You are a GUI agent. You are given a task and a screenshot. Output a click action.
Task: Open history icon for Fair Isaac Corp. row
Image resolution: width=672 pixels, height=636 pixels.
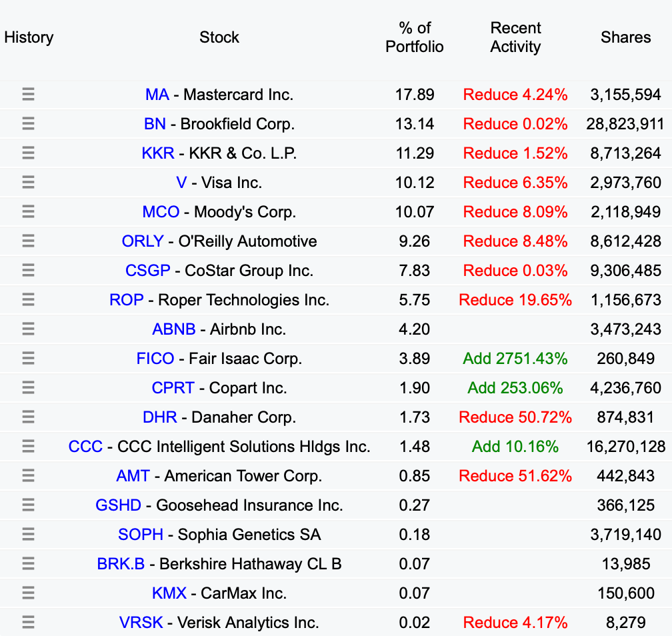pos(28,358)
